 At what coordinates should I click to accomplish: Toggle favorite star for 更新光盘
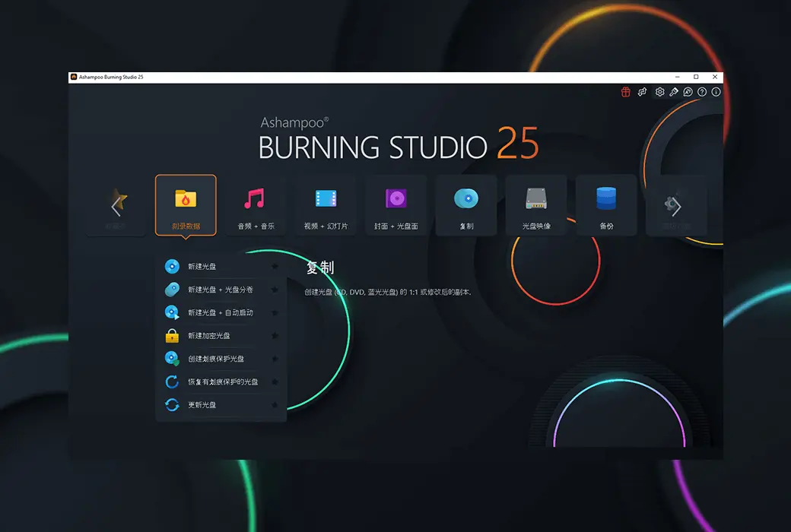pyautogui.click(x=275, y=404)
